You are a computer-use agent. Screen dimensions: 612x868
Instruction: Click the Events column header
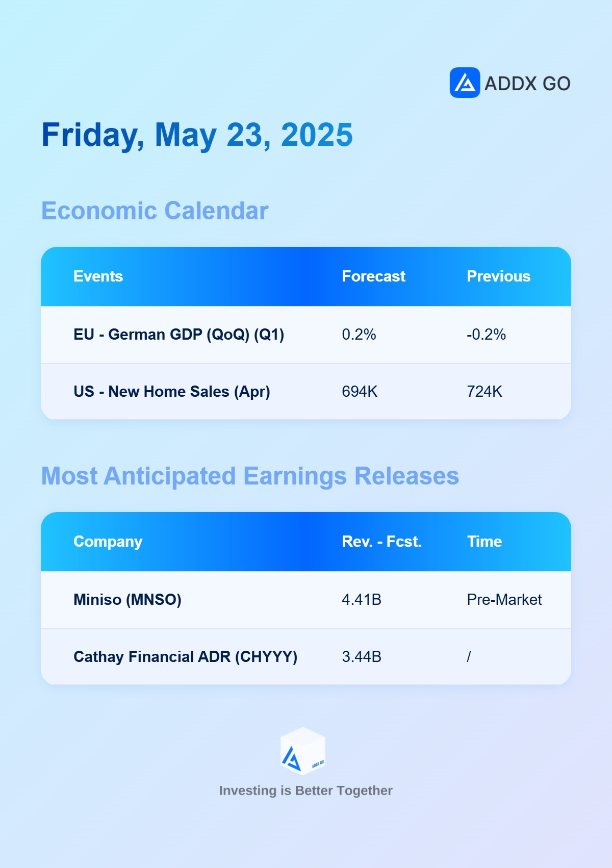click(98, 276)
